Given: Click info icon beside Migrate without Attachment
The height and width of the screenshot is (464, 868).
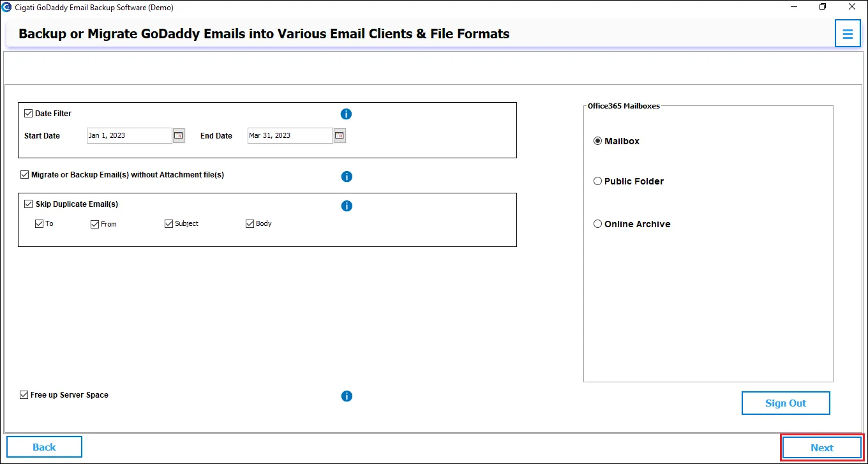Looking at the screenshot, I should point(347,177).
